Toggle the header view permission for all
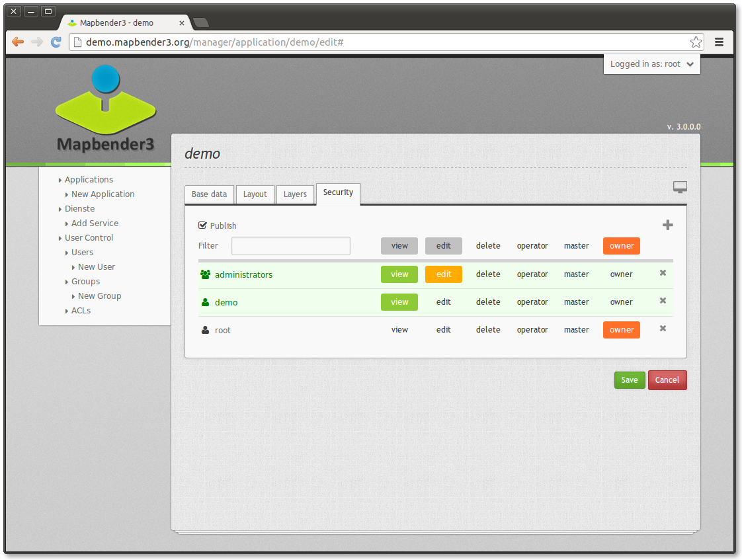This screenshot has width=742, height=560. pyautogui.click(x=399, y=246)
